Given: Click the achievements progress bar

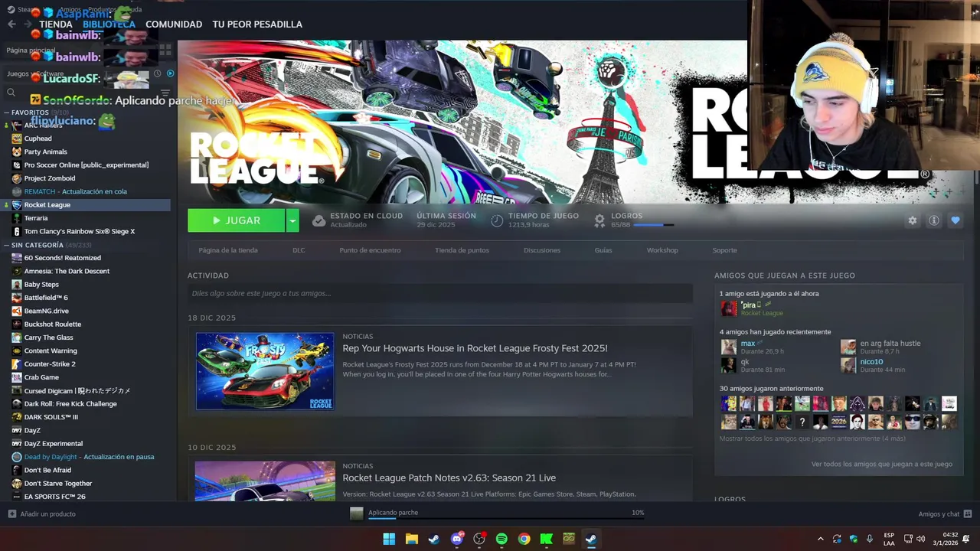Looking at the screenshot, I should (x=653, y=225).
